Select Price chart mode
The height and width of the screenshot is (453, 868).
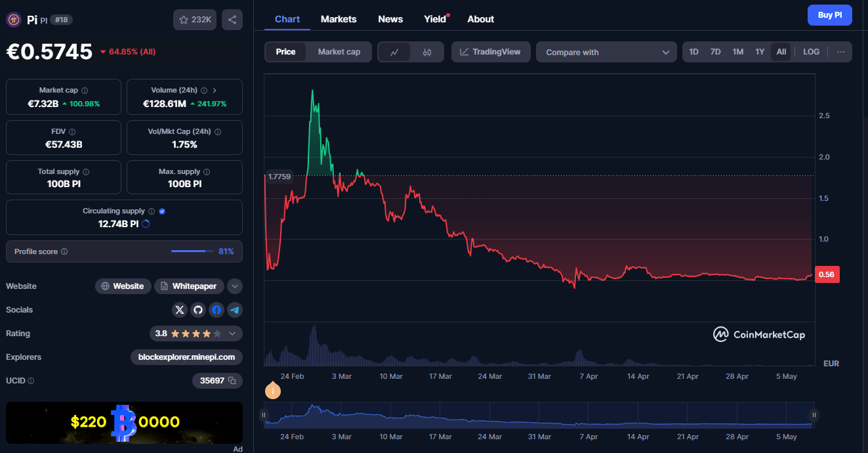click(x=285, y=52)
